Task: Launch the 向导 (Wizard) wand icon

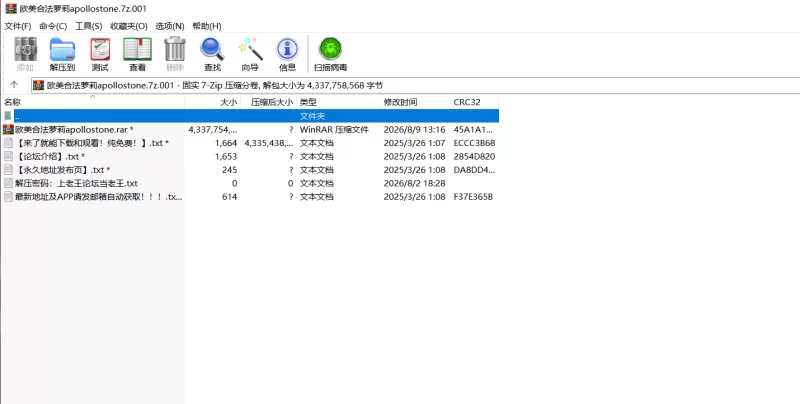Action: 250,49
